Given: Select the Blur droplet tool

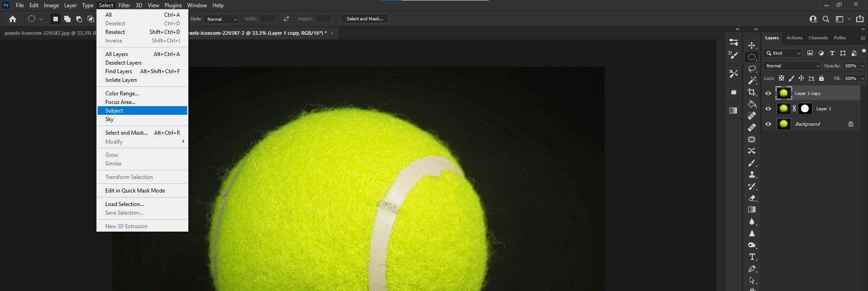Looking at the screenshot, I should pyautogui.click(x=752, y=221).
